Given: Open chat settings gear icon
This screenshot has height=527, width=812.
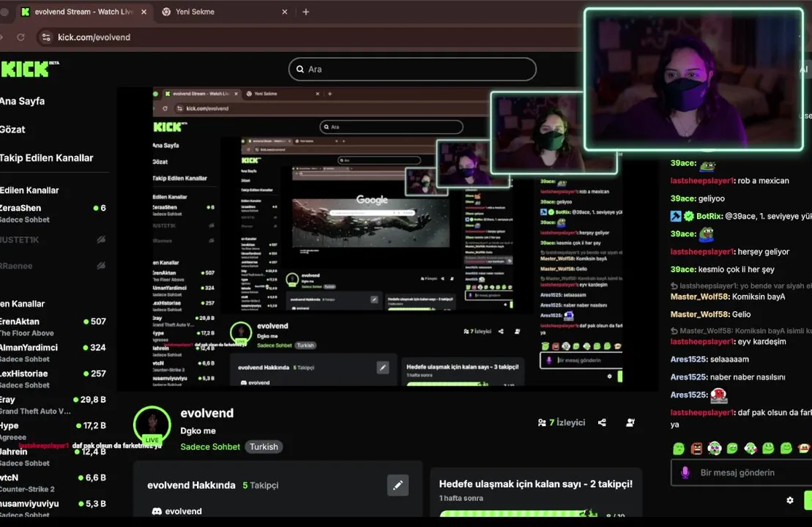Looking at the screenshot, I should click(790, 500).
